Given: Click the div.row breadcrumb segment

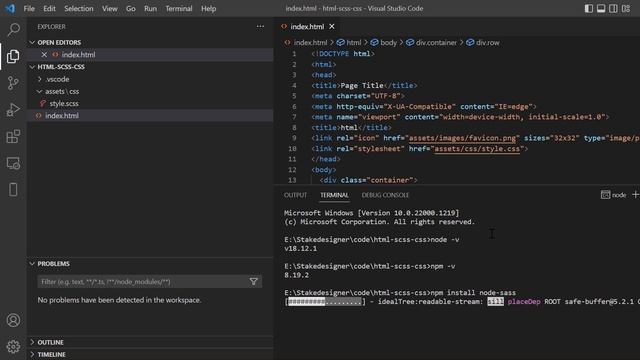Looking at the screenshot, I should point(487,42).
